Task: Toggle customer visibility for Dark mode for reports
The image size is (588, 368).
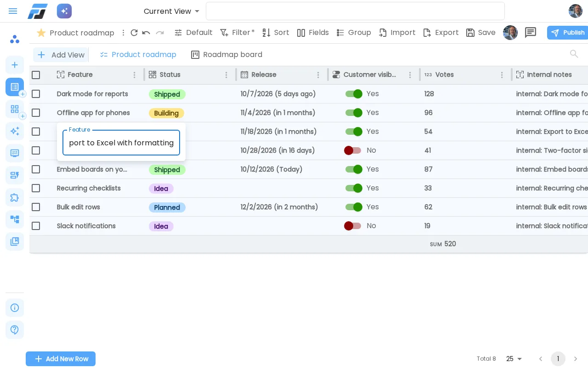Action: pyautogui.click(x=354, y=94)
